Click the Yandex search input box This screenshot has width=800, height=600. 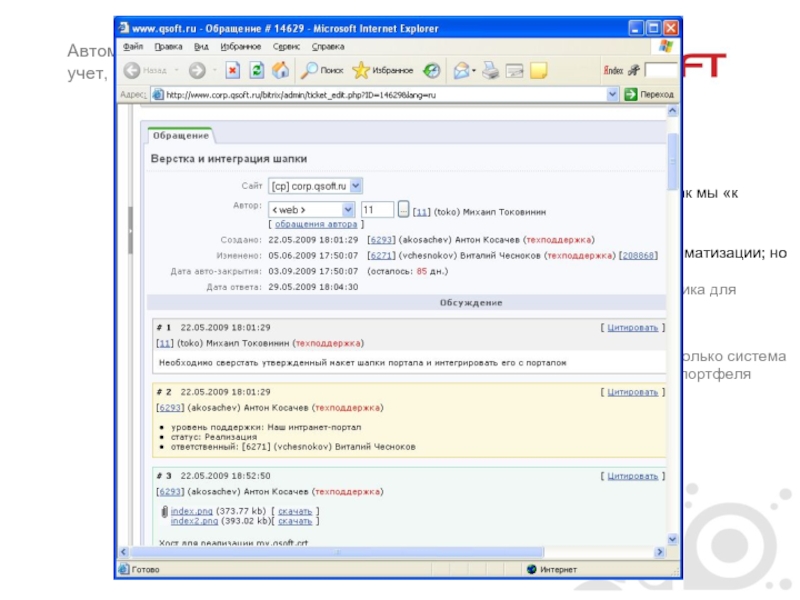pos(661,70)
